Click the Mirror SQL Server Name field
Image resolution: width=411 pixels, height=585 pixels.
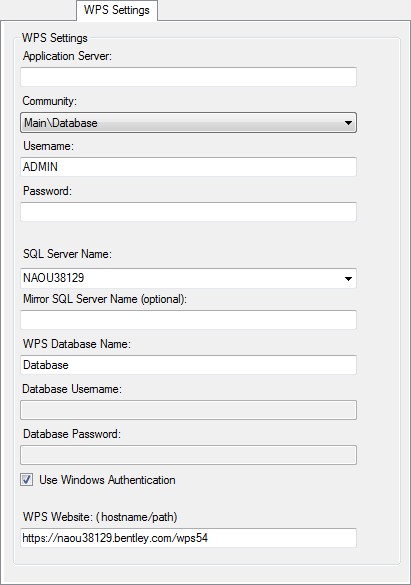pyautogui.click(x=188, y=320)
